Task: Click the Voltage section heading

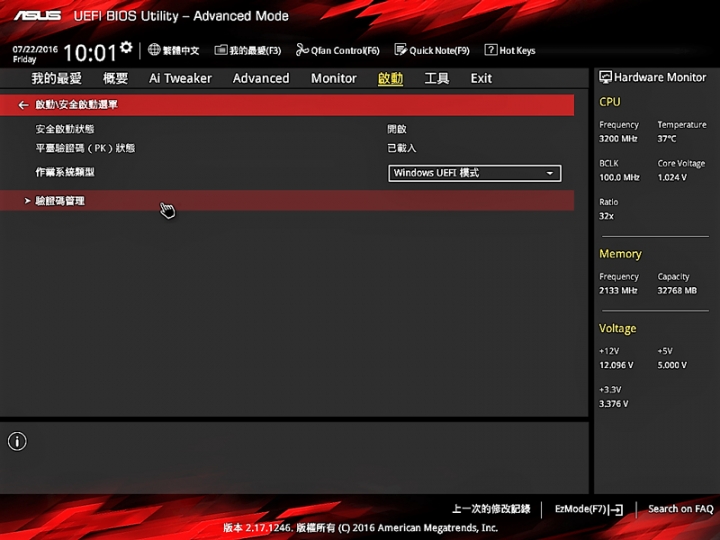Action: (x=618, y=328)
